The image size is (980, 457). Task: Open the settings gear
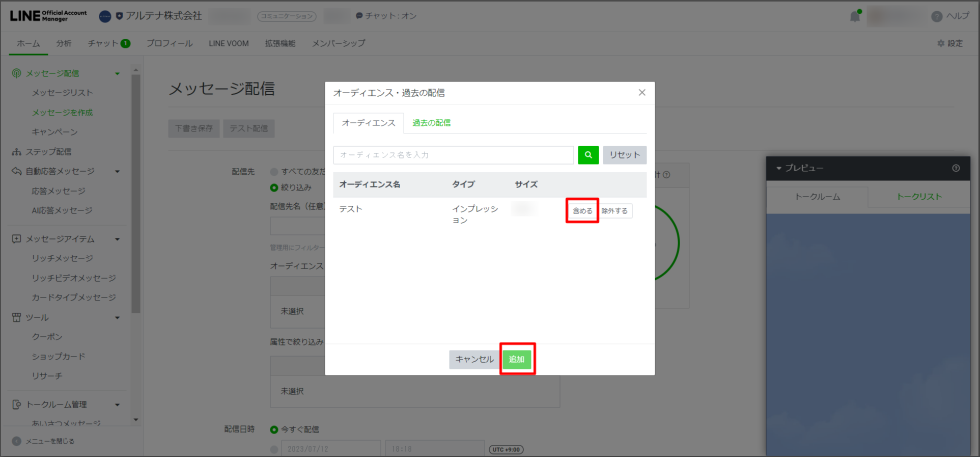click(x=941, y=43)
